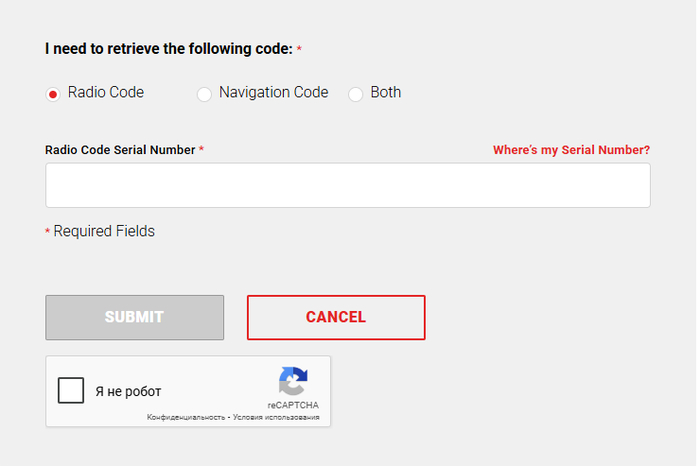The width and height of the screenshot is (700, 466).
Task: Click the "I need to retrieve" heading
Action: pos(168,49)
